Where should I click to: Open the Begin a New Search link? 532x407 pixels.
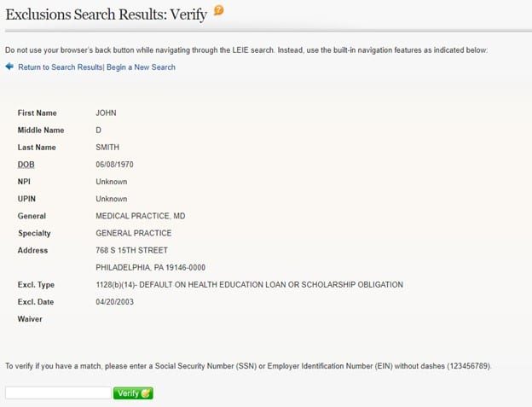pyautogui.click(x=141, y=67)
